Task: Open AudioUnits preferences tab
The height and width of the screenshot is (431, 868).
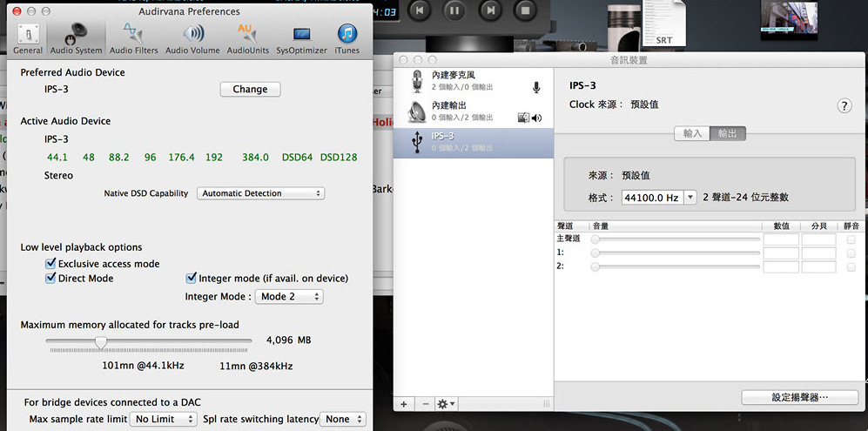Action: point(247,39)
